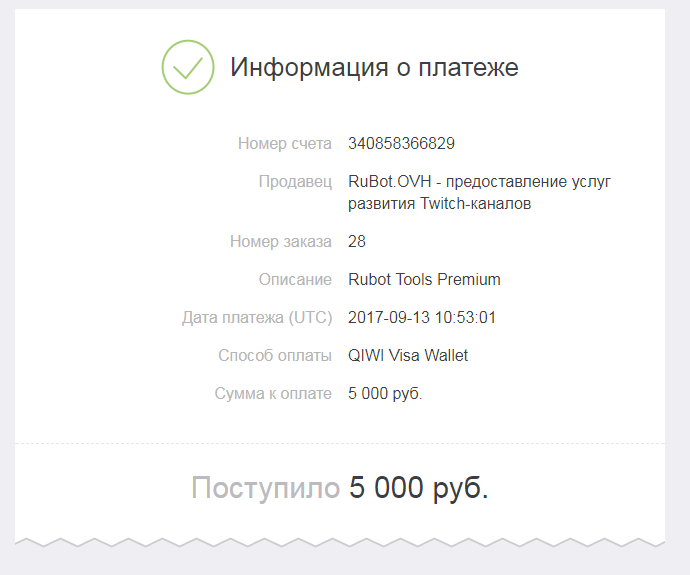
Task: Click the "Поступило" received label
Action: 265,488
